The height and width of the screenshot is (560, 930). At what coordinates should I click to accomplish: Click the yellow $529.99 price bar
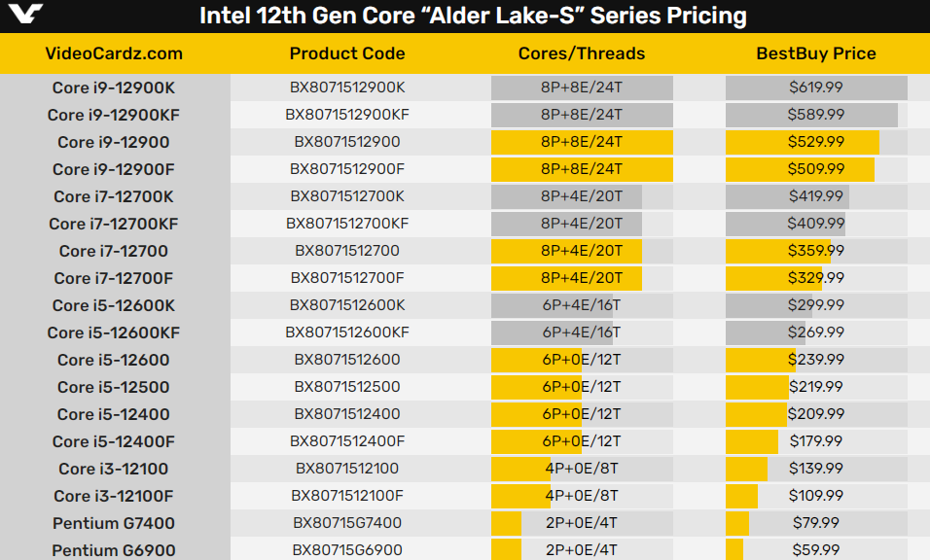(x=804, y=142)
